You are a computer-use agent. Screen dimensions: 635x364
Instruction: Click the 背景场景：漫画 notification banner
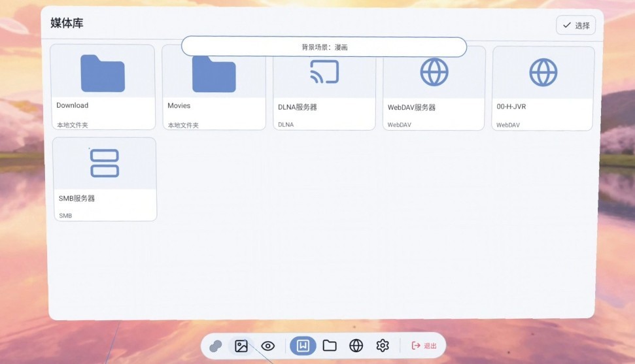[x=324, y=47]
